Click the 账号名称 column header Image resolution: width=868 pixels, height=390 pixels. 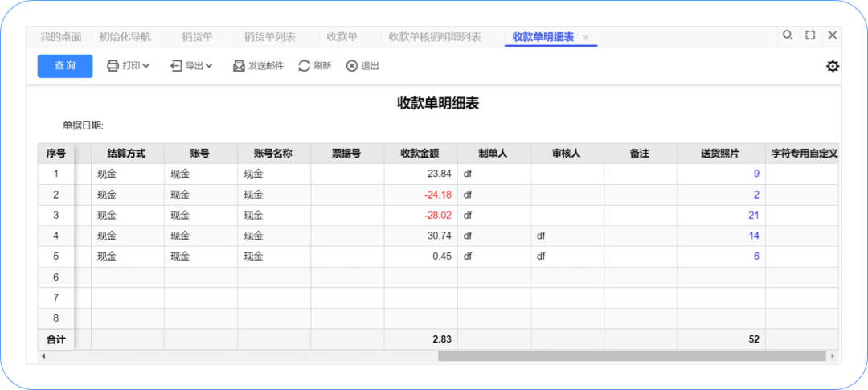274,154
